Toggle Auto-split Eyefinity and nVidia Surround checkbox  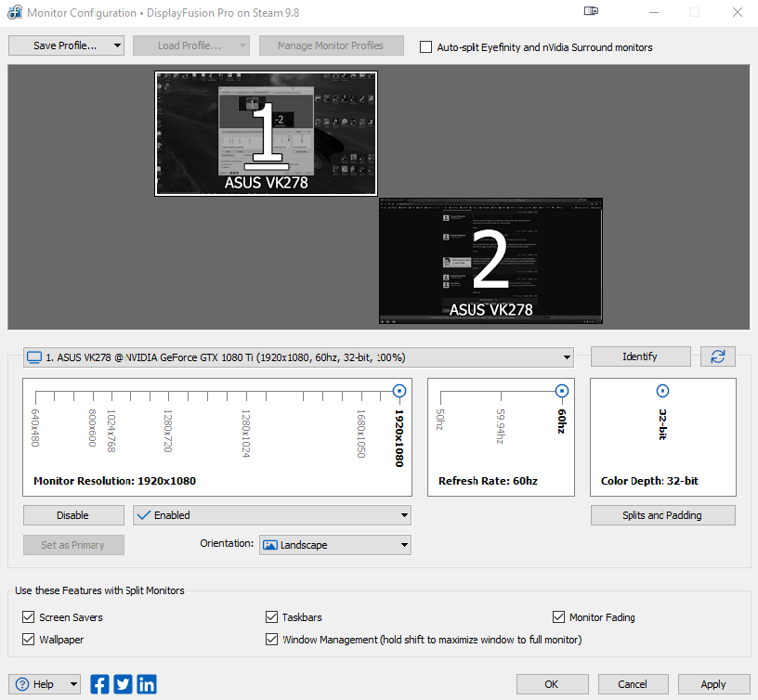[x=426, y=47]
